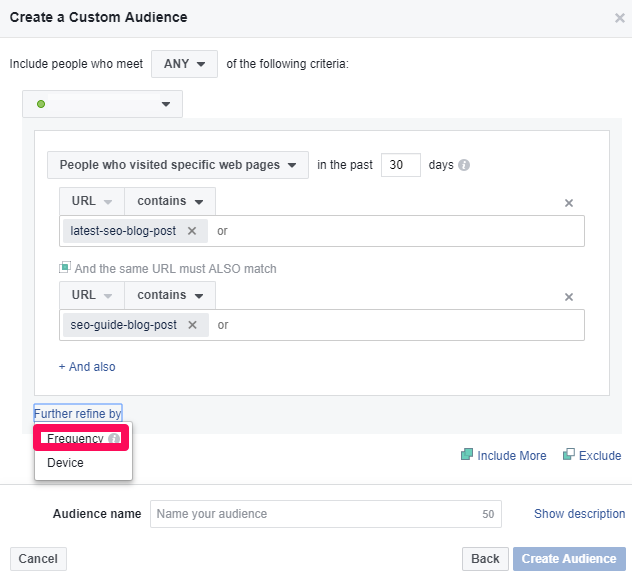Click the Show description link
The height and width of the screenshot is (572, 632).
tap(579, 514)
